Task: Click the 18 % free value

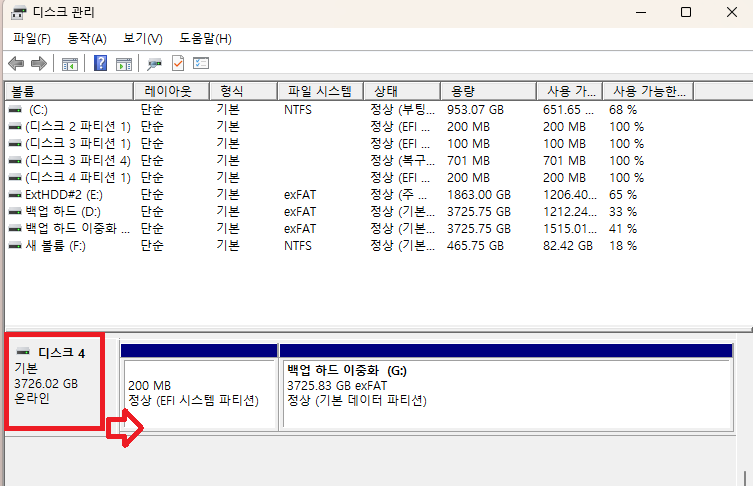Action: click(x=623, y=245)
